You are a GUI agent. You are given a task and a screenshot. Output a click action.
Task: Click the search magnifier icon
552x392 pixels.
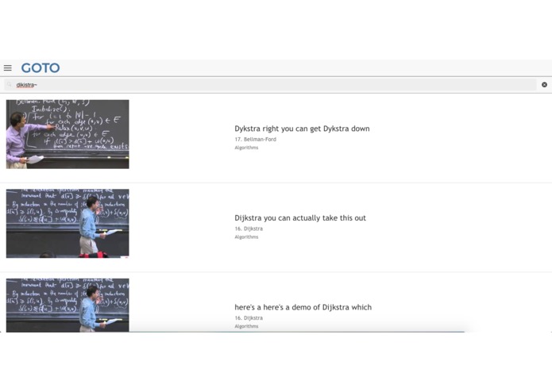(x=10, y=85)
